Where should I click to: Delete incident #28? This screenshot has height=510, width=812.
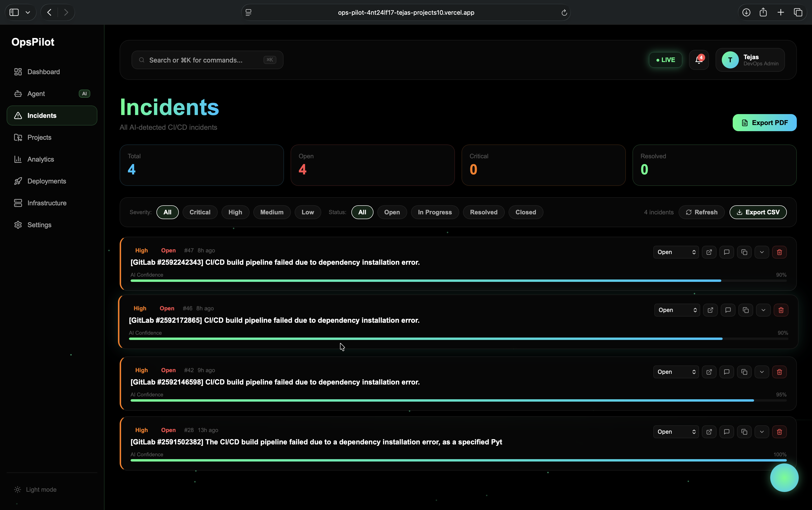[779, 432]
